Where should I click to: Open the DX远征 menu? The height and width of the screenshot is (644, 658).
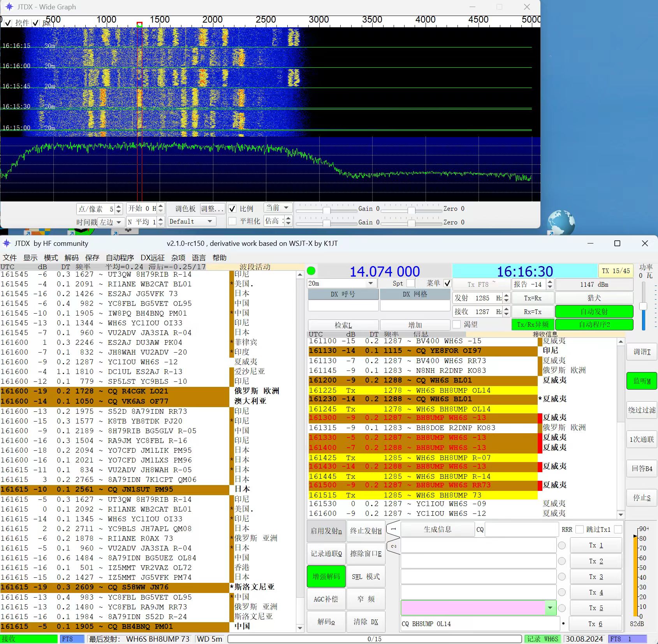click(x=153, y=258)
